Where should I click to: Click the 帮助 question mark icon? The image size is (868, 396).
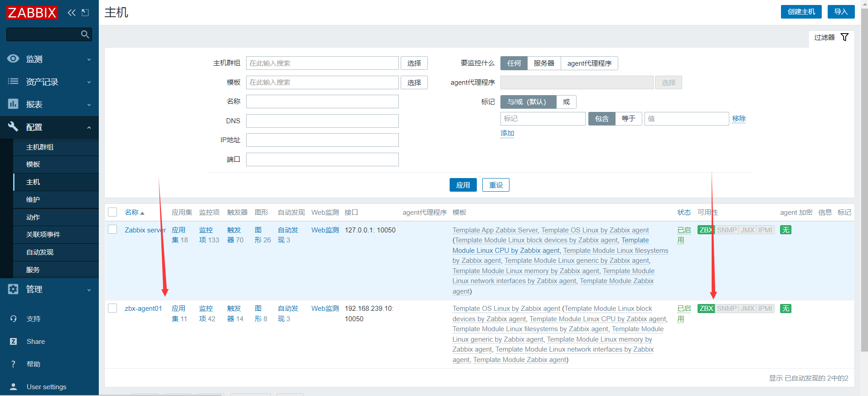click(x=13, y=364)
